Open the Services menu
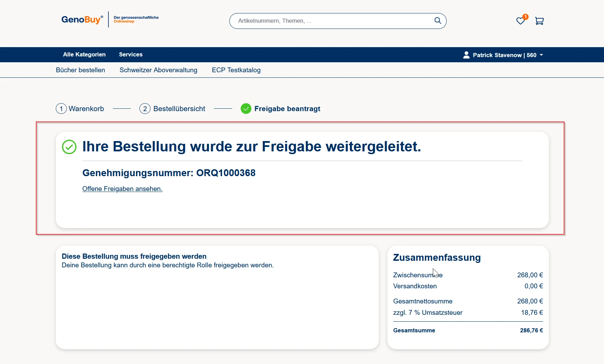Screen dimensions: 604x364 (131, 55)
